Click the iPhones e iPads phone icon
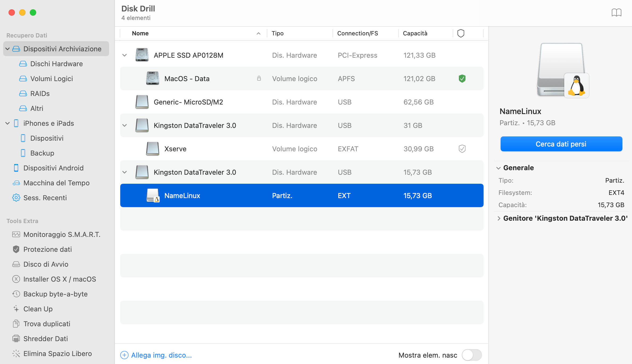 [16, 123]
